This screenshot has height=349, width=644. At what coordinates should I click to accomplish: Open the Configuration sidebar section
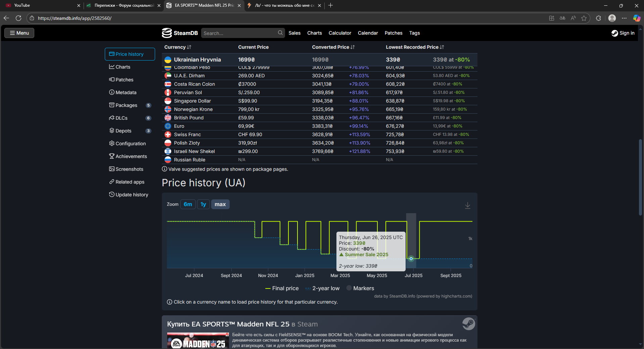pyautogui.click(x=130, y=144)
